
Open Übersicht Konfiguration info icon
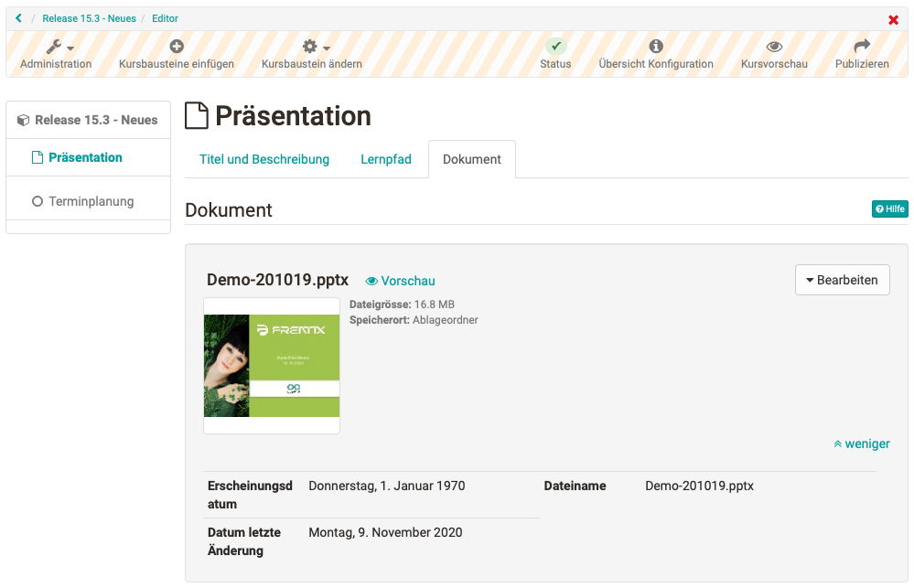656,47
